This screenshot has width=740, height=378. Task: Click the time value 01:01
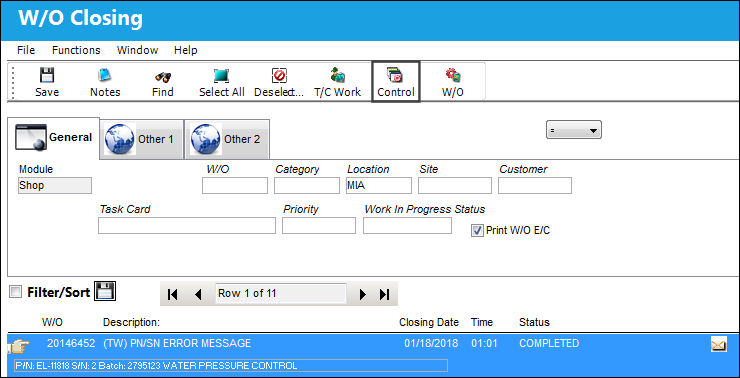tap(484, 344)
